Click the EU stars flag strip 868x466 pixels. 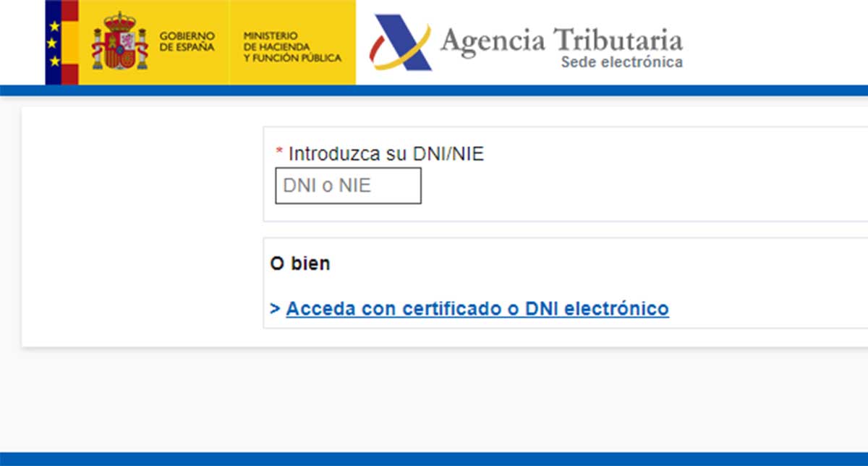[x=52, y=42]
